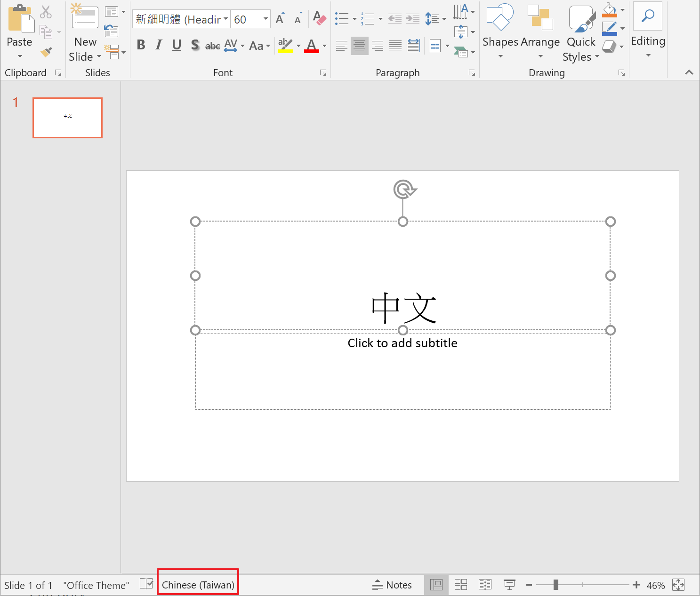Viewport: 700px width, 596px height.
Task: Click the 中文 title text
Action: [x=404, y=308]
